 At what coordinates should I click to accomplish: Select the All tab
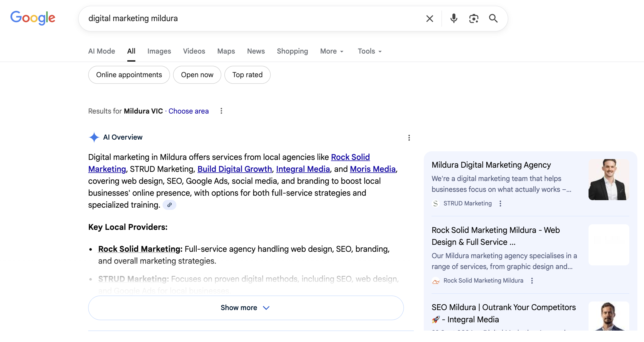click(131, 51)
